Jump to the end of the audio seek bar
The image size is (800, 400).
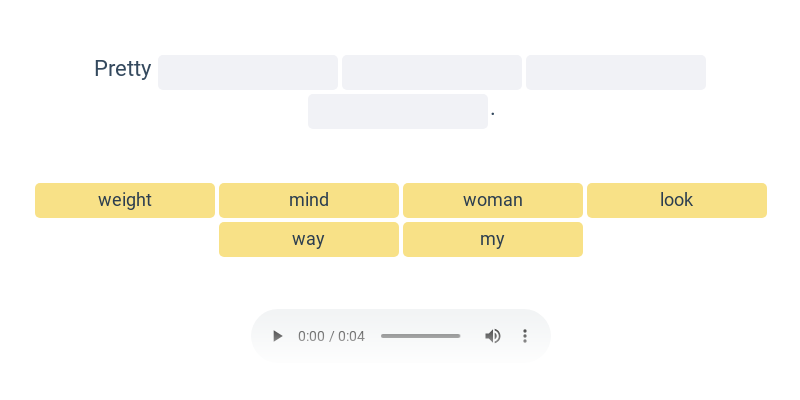tap(459, 336)
